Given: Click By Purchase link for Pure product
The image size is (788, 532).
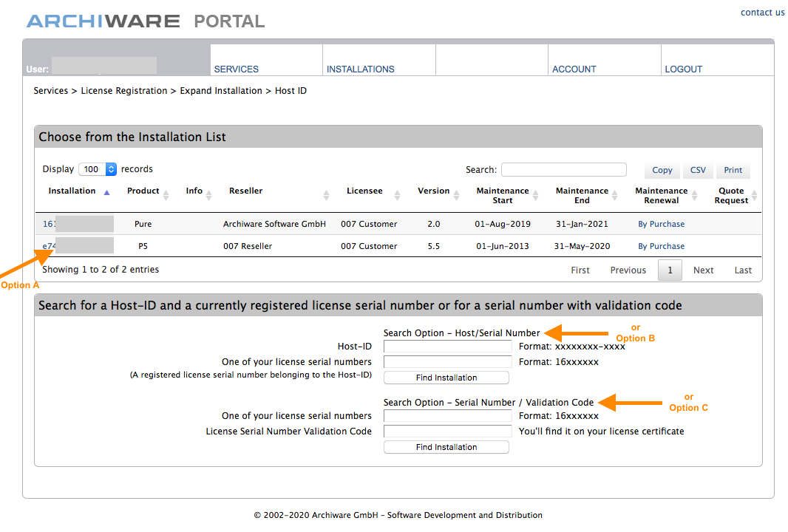Looking at the screenshot, I should click(662, 224).
